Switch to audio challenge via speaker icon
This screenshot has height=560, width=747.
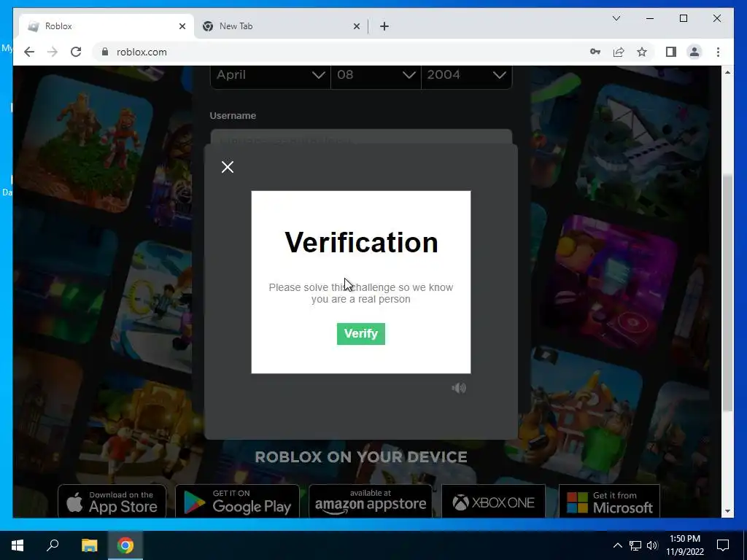(459, 388)
